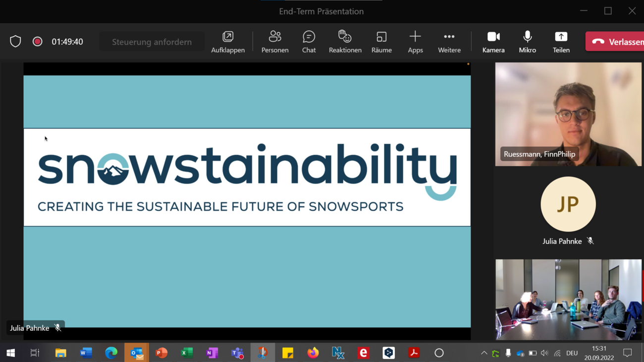Open the NX app taskbar icon

(338, 353)
